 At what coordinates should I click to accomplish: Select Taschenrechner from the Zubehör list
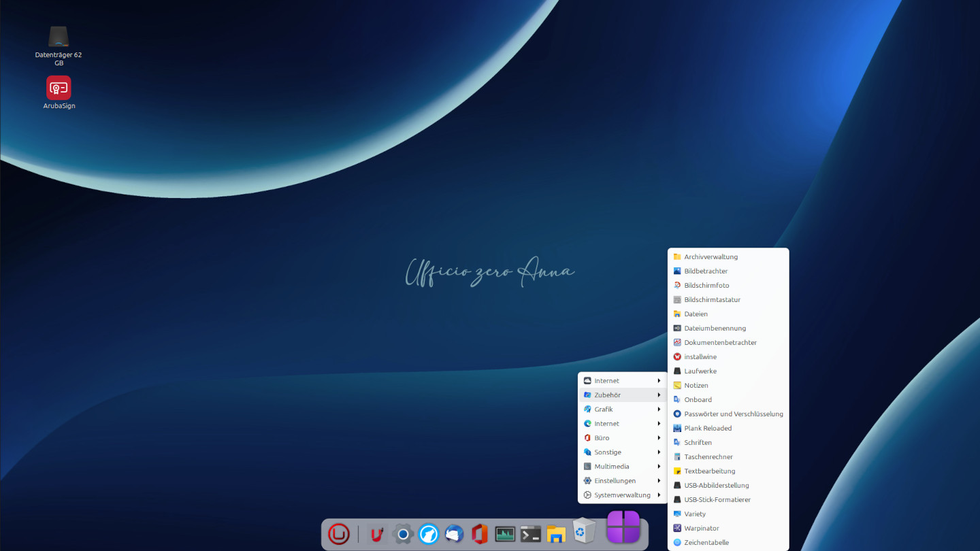point(708,457)
